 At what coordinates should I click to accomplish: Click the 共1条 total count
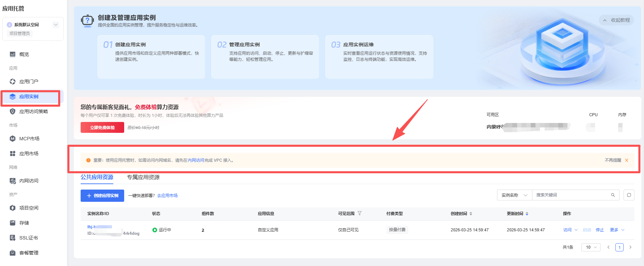click(x=568, y=247)
